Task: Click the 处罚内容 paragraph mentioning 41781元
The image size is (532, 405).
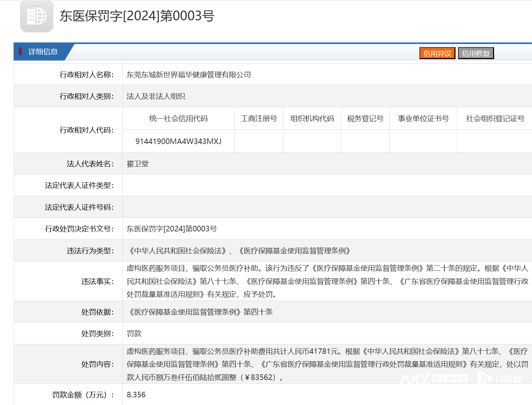Action: (328, 364)
